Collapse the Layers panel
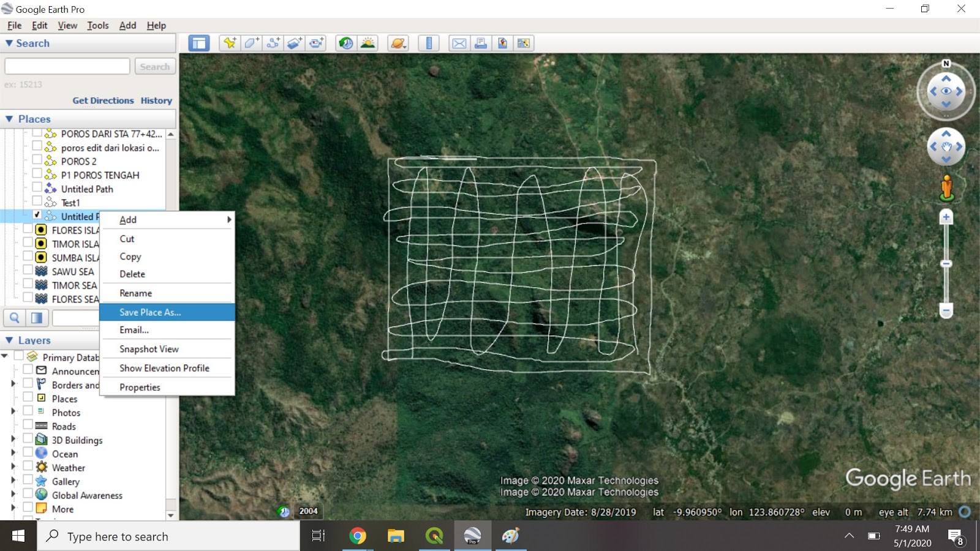Image resolution: width=980 pixels, height=551 pixels. 9,340
